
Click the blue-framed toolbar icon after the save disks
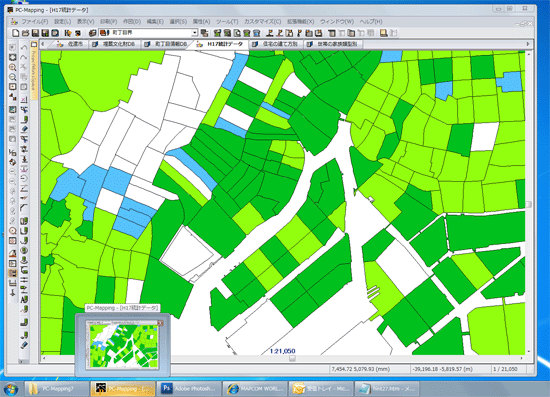(55, 33)
